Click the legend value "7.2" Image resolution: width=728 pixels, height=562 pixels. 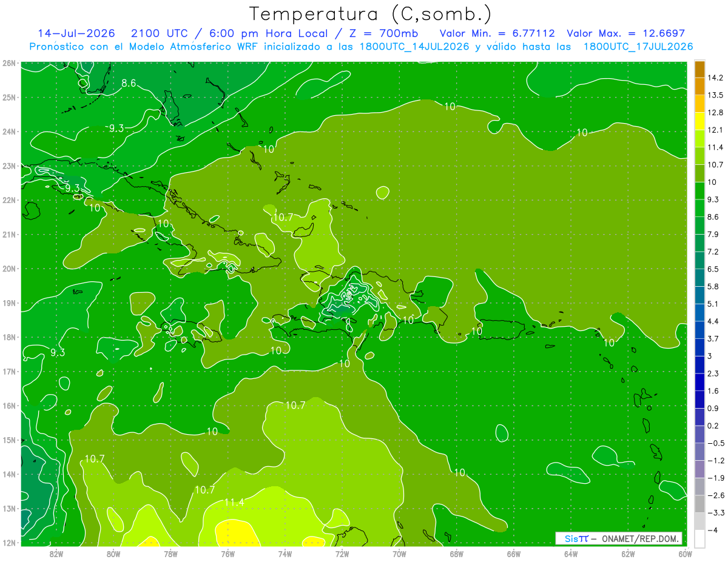[713, 252]
